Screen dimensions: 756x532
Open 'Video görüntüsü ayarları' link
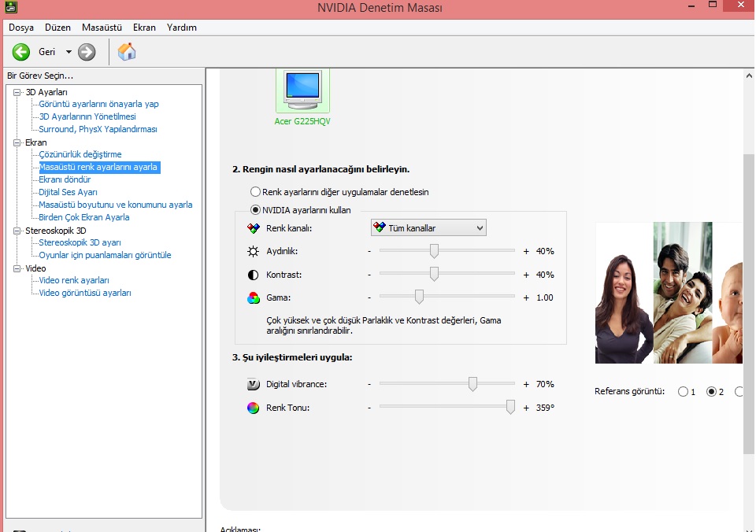point(85,293)
